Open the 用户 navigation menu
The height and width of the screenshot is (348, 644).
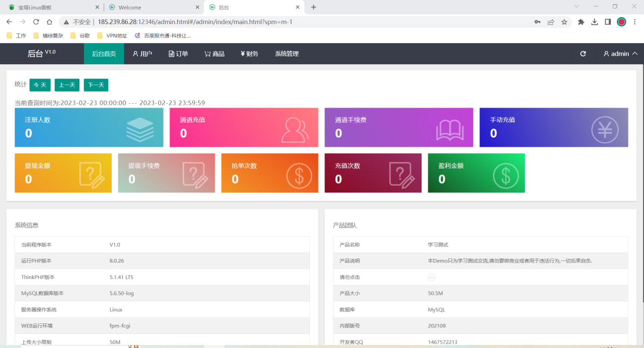(142, 54)
